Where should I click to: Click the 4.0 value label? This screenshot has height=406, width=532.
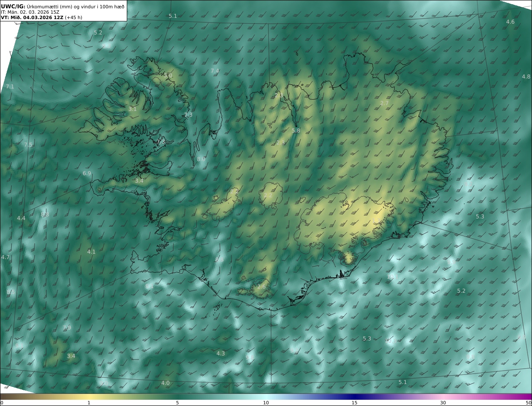point(165,383)
